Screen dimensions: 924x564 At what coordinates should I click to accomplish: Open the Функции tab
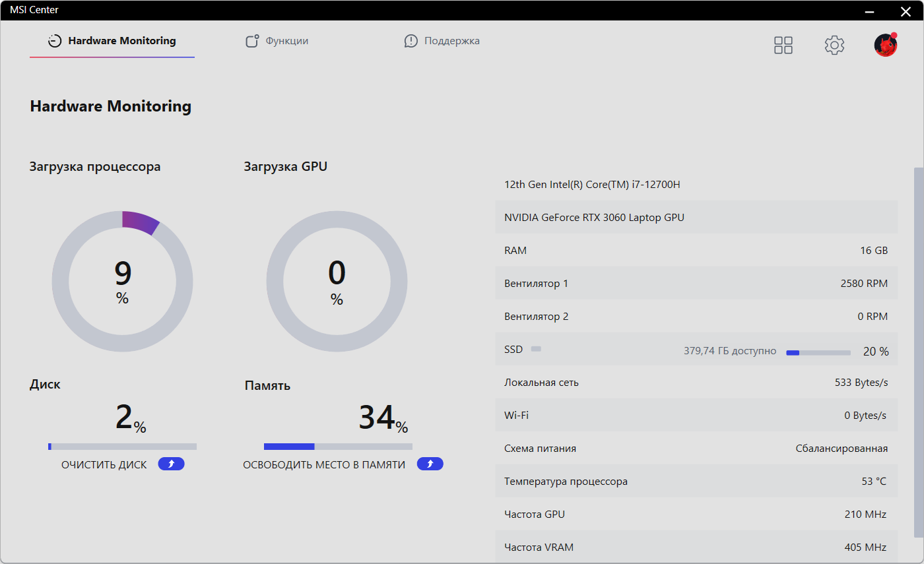coord(277,41)
